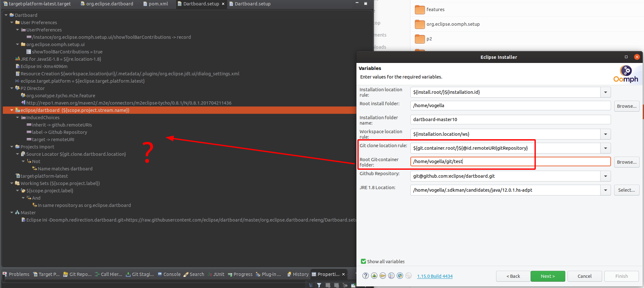Browse for the Root install folder

pyautogui.click(x=627, y=106)
